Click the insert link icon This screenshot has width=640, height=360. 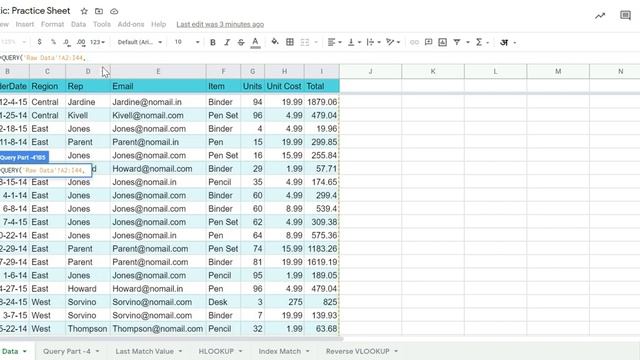click(x=414, y=42)
